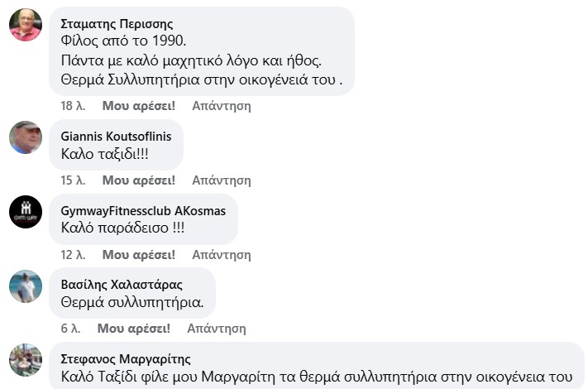Like the 'Καλο ταξιδι!!!' comment
Screen dimensions: 588x389
(x=138, y=180)
